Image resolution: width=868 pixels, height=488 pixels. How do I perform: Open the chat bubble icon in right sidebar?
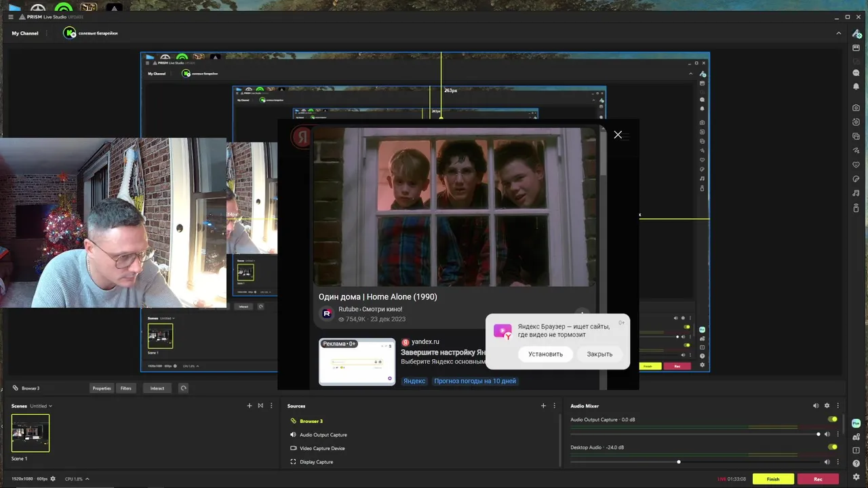point(856,73)
